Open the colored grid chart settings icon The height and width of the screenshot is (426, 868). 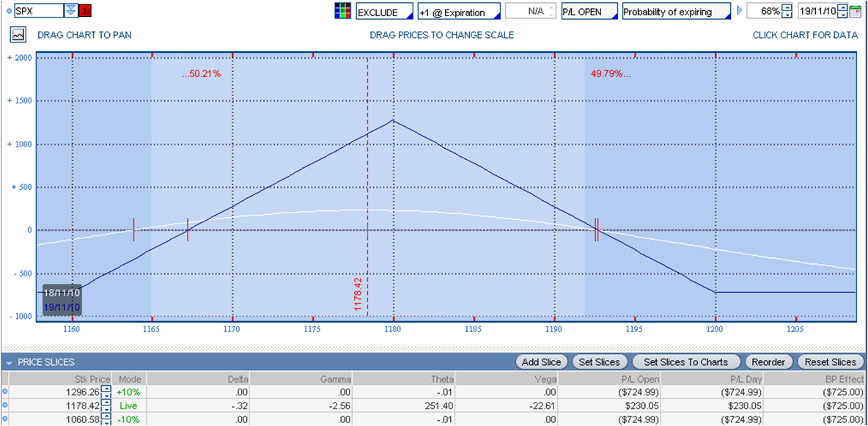point(342,11)
